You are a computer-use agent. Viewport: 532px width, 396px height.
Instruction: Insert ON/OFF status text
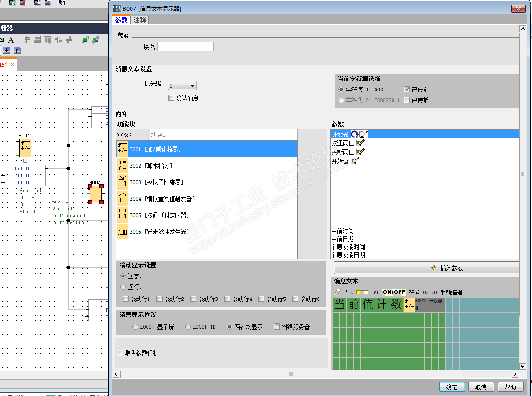pos(394,292)
